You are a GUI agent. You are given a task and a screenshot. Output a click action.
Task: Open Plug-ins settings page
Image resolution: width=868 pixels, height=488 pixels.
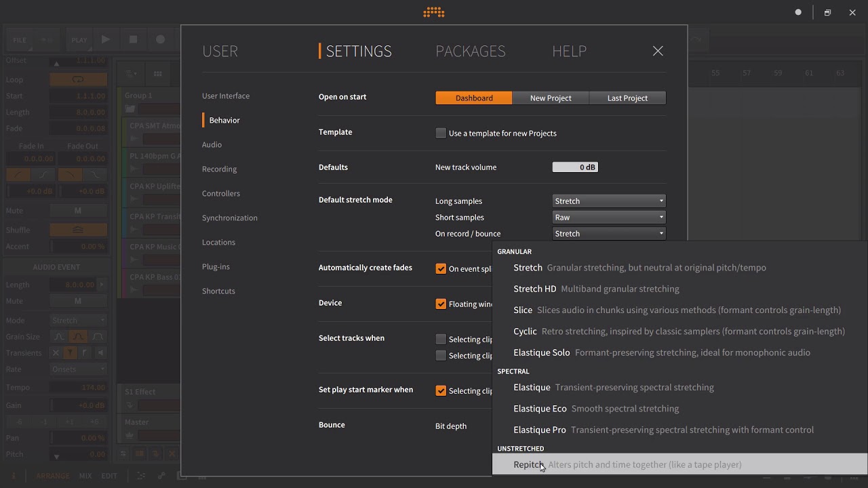(216, 266)
